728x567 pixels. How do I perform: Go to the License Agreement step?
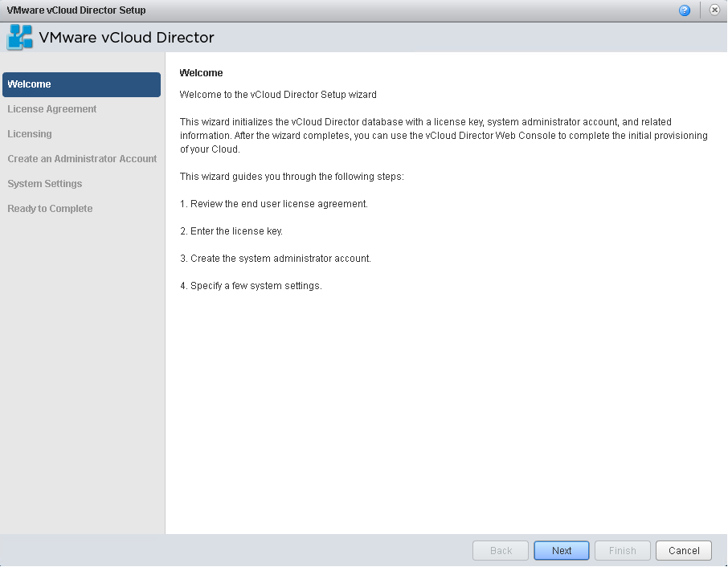pyautogui.click(x=52, y=109)
